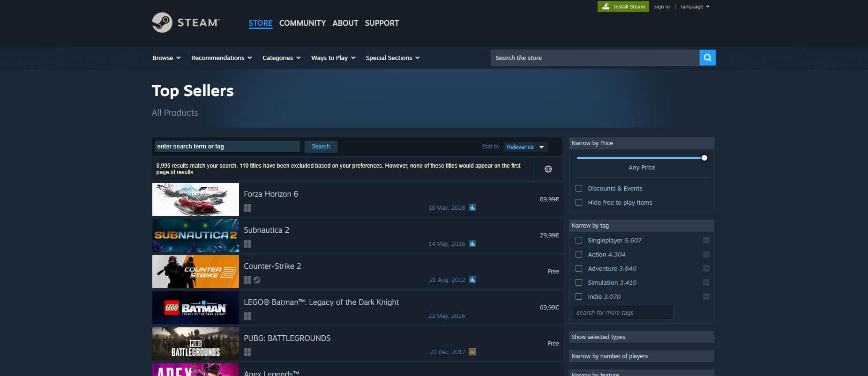Open the Categories dropdown menu
The height and width of the screenshot is (376, 868).
click(281, 58)
